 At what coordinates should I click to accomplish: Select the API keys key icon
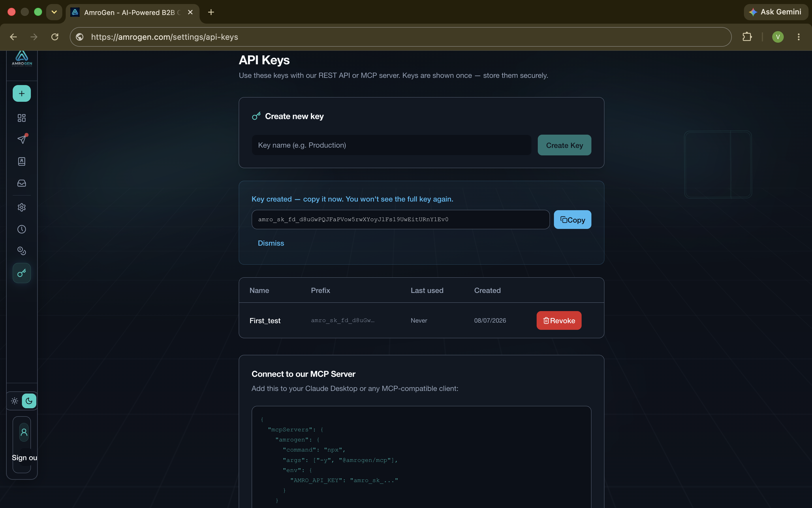pos(22,273)
